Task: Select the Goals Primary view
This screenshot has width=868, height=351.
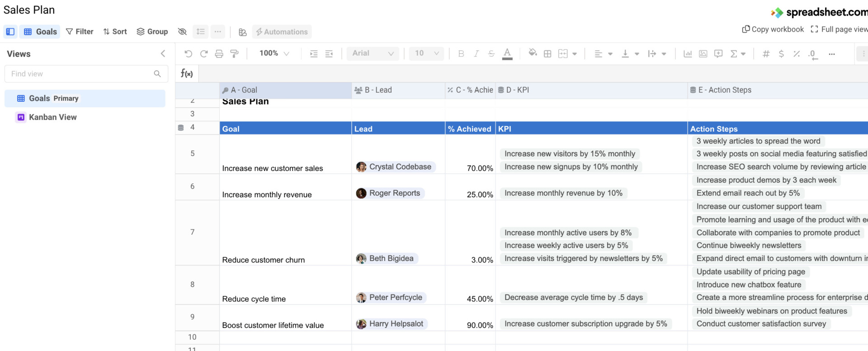Action: point(85,98)
